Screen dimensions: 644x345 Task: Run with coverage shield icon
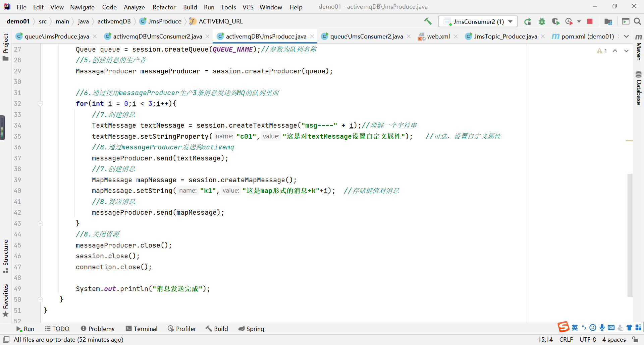(556, 21)
